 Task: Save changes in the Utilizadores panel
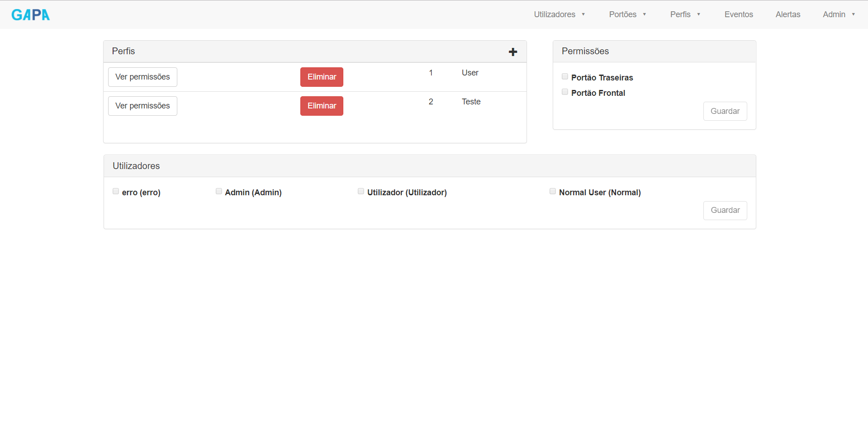[x=725, y=210]
